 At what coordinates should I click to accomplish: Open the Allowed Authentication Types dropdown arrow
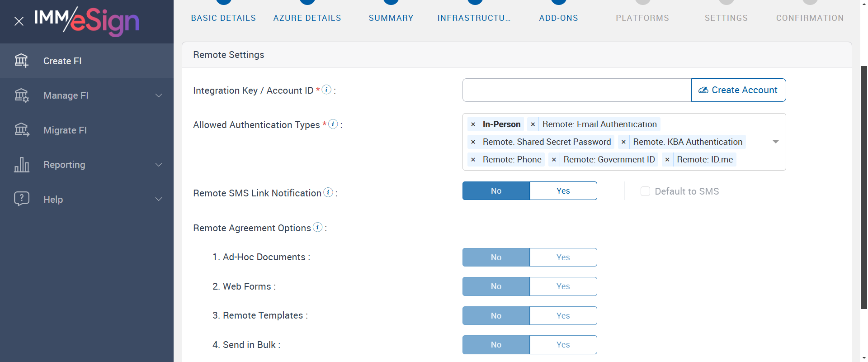click(x=776, y=142)
